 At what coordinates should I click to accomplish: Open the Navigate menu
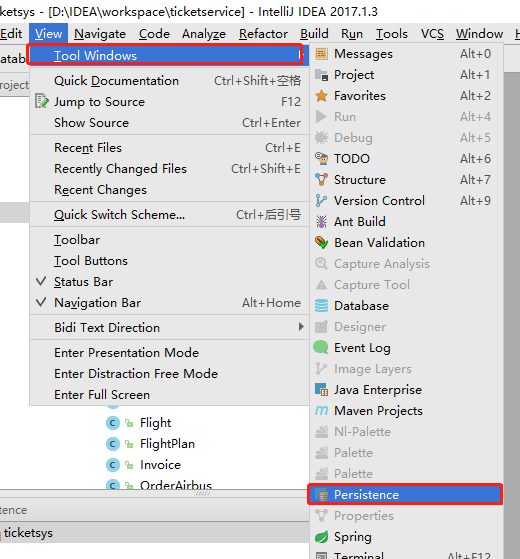(100, 34)
